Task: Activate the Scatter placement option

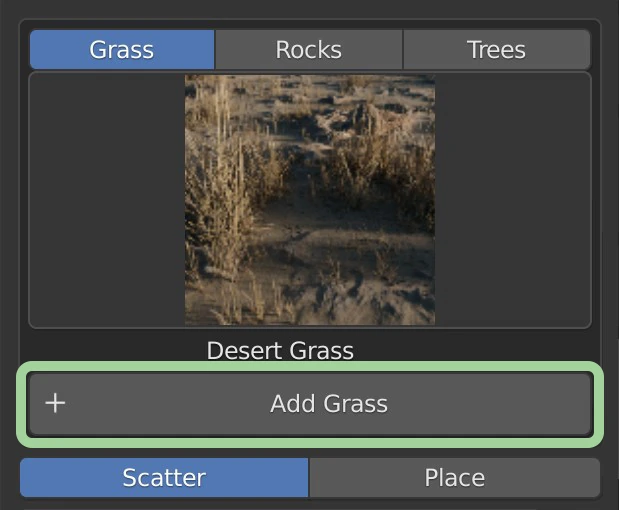Action: pos(164,477)
